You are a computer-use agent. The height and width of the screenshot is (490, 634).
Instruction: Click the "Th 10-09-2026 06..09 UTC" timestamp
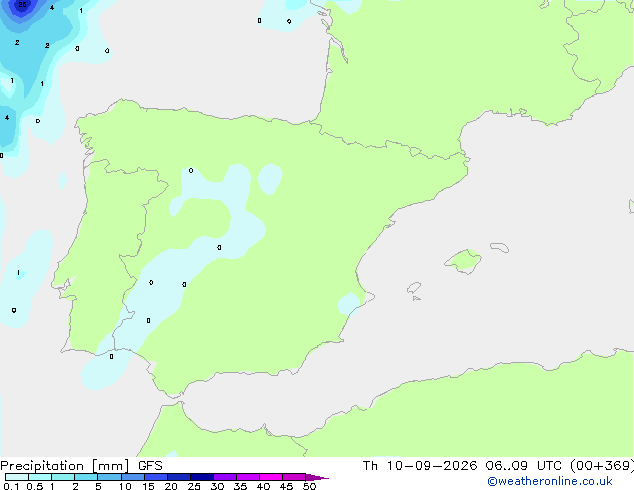click(462, 466)
